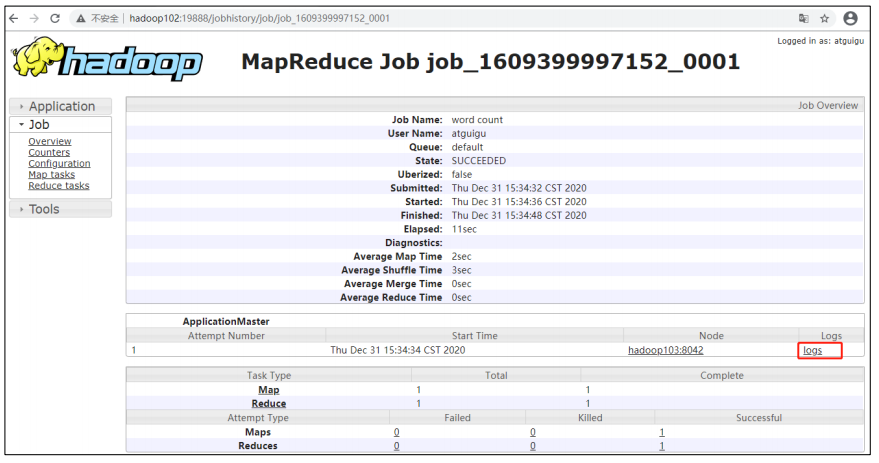Open the Reduce task type link
Screen dimensions: 879x463
click(x=269, y=404)
